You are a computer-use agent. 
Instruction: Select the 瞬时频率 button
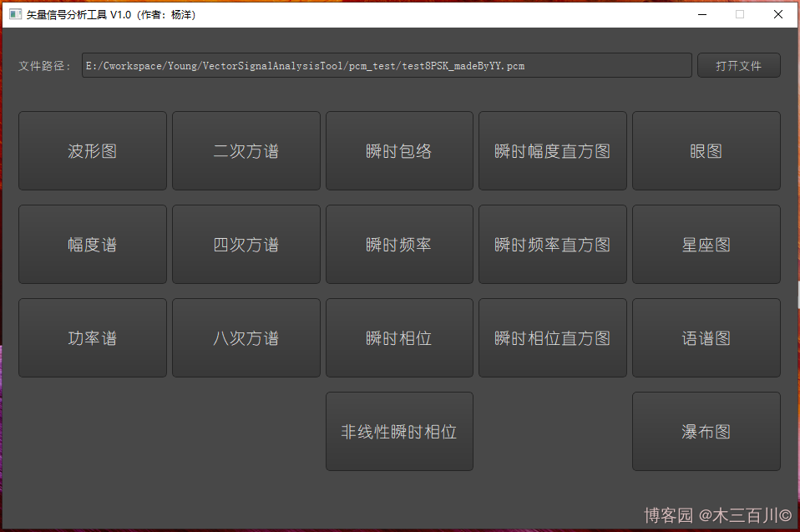(399, 245)
